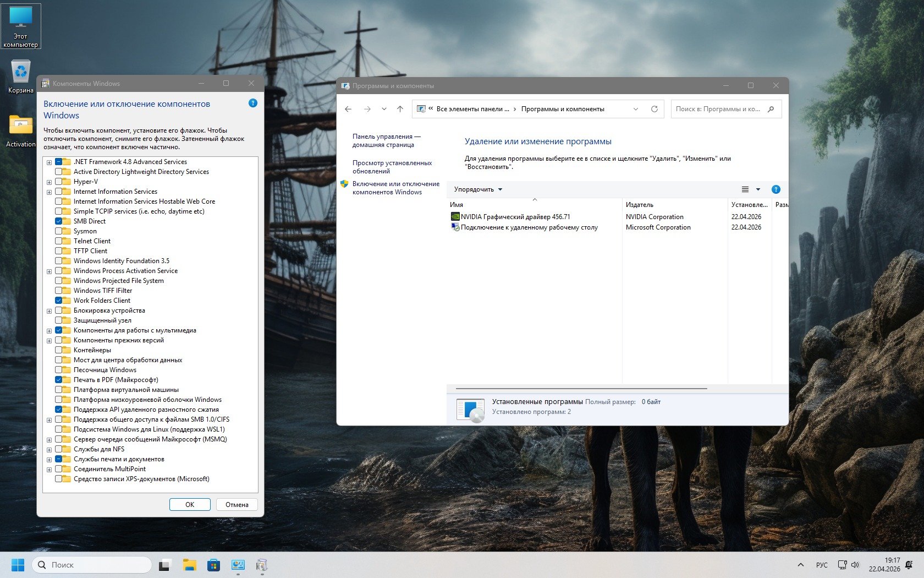This screenshot has width=924, height=578.
Task: Open the view options list icon
Action: coord(745,189)
